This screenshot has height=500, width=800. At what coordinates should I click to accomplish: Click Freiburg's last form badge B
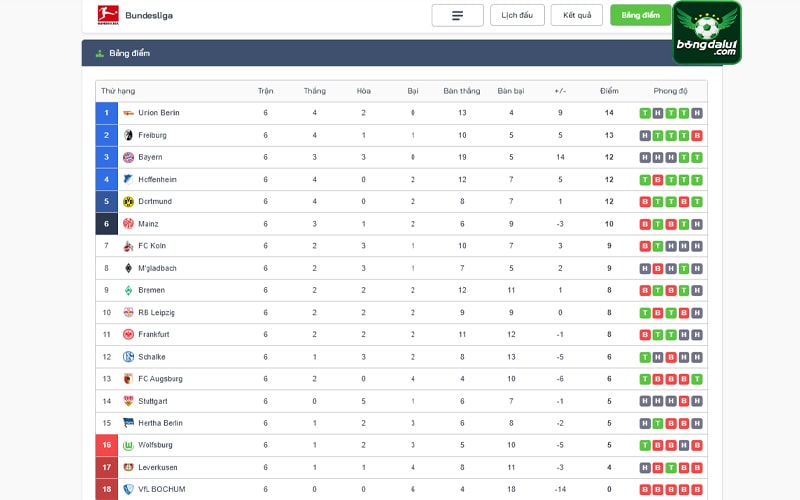pos(697,136)
